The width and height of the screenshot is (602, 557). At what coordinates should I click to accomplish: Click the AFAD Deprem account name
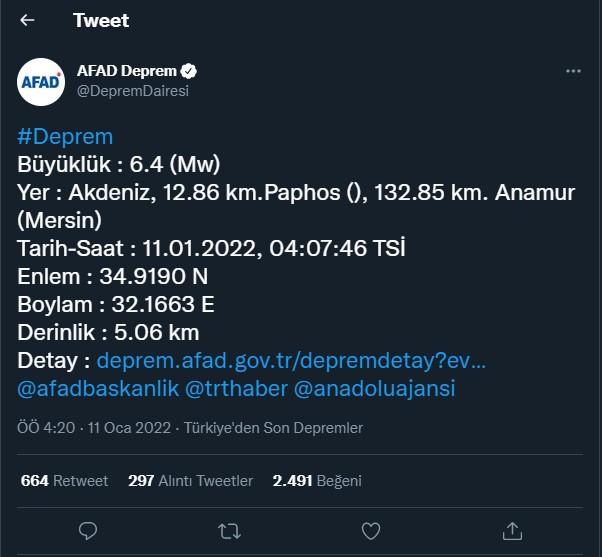[126, 71]
